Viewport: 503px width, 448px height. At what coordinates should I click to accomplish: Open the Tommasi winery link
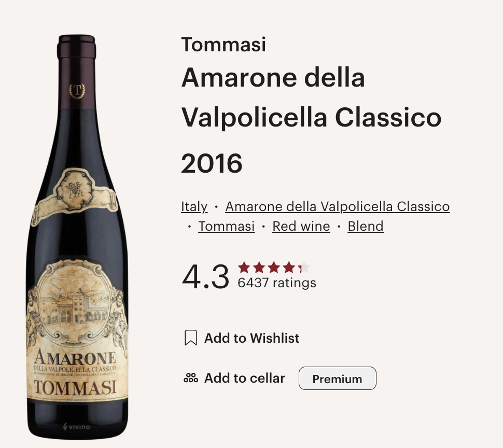(x=227, y=226)
